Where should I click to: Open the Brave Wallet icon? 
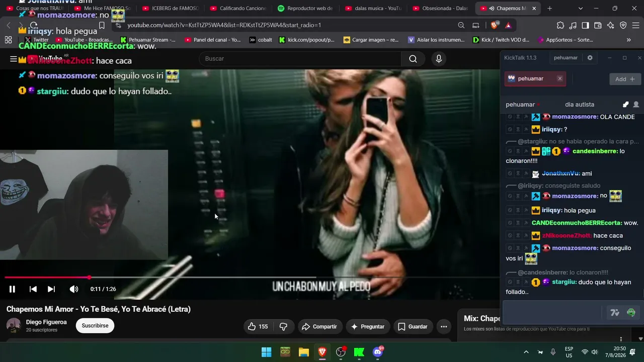pyautogui.click(x=598, y=25)
